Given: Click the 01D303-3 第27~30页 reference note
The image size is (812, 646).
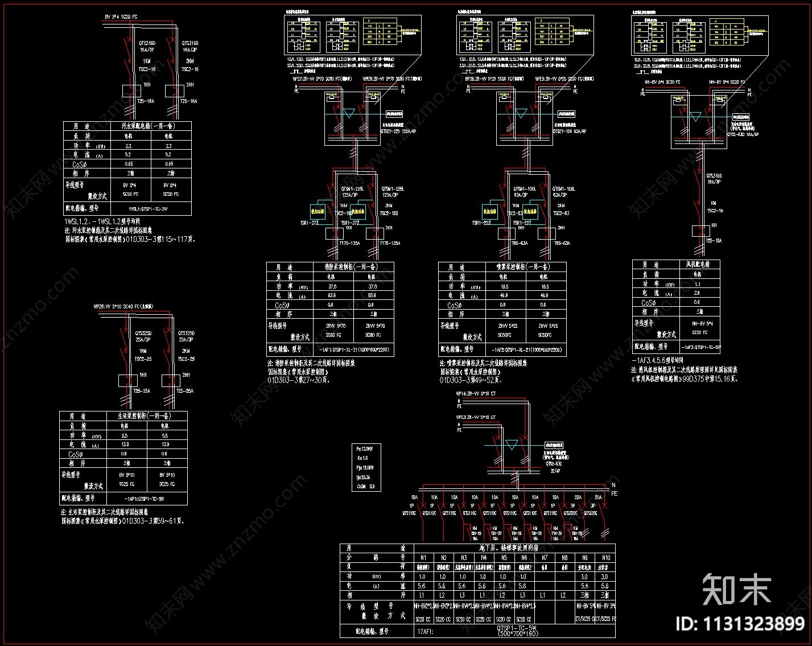Looking at the screenshot, I should (298, 380).
